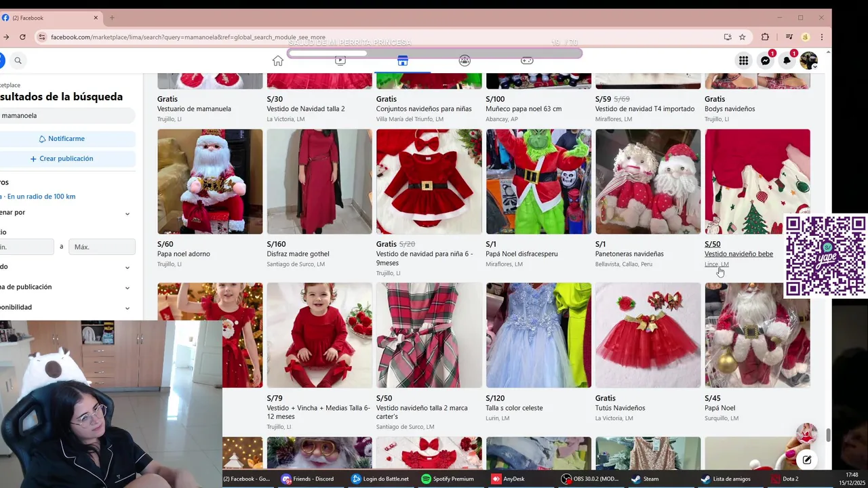Open the Vestido de navidad T4 importado title
This screenshot has width=868, height=488.
[x=645, y=109]
